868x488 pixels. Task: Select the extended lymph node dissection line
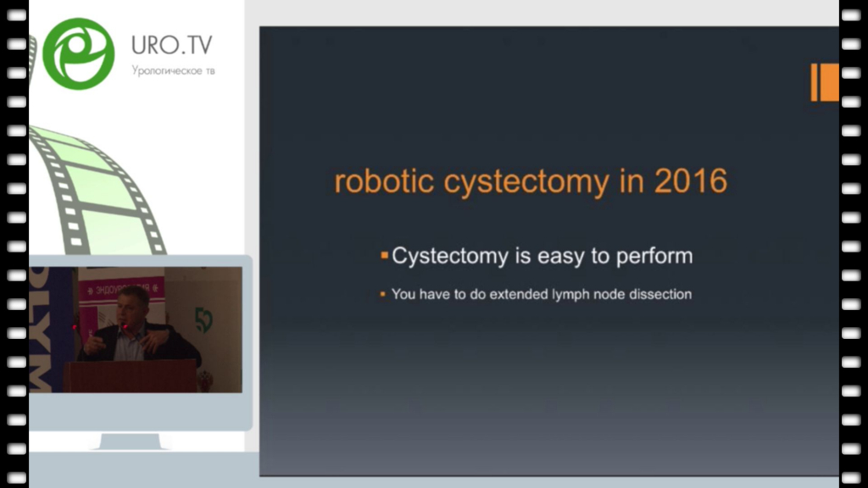541,295
